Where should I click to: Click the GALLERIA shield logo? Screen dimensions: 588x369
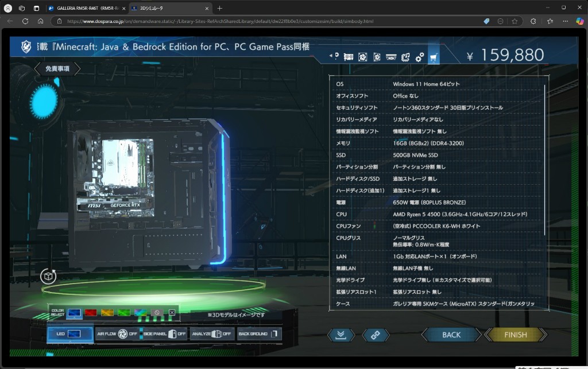click(x=26, y=46)
